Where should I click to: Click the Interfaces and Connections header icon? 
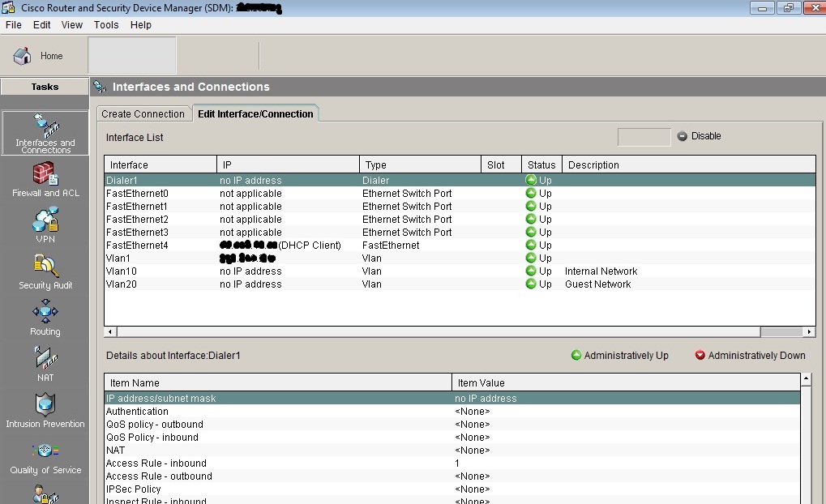[x=100, y=87]
